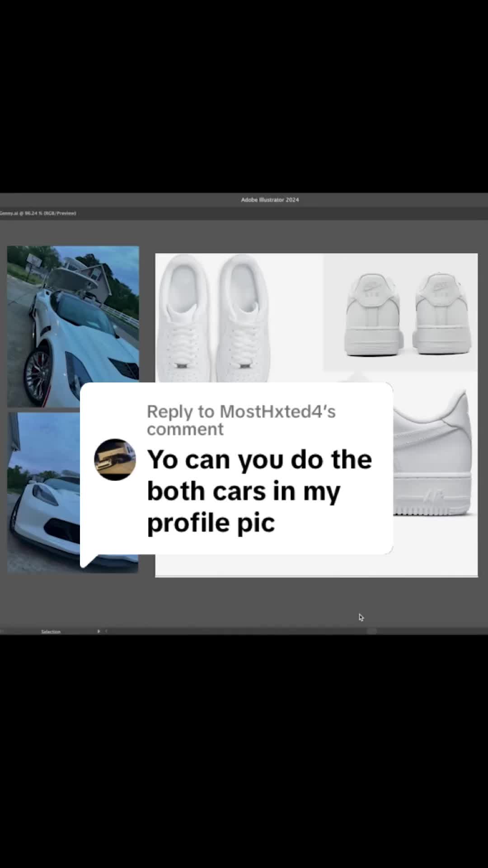
Task: Open the status bar arrow next to Selection
Action: 99,631
